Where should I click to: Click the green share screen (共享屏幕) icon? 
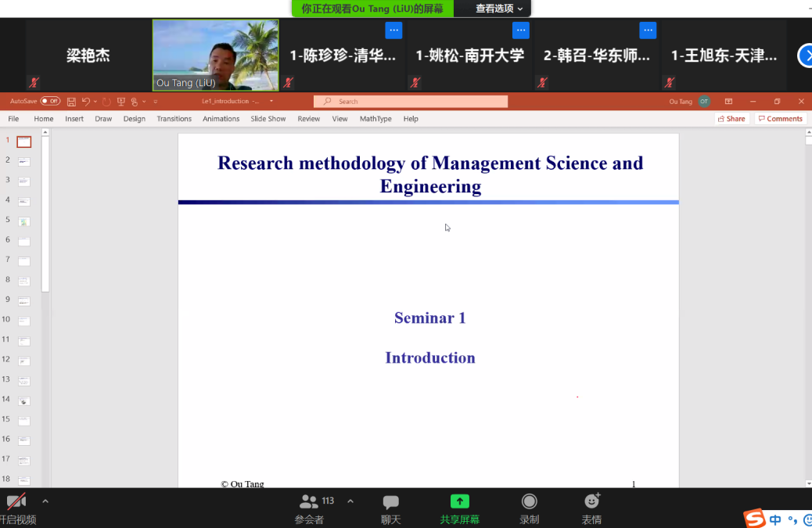pyautogui.click(x=459, y=502)
